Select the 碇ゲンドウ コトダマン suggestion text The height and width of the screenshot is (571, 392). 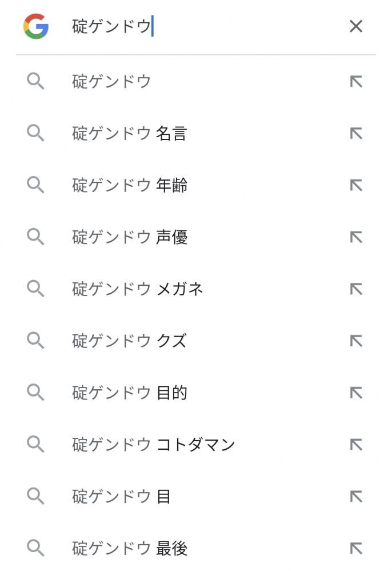click(153, 444)
